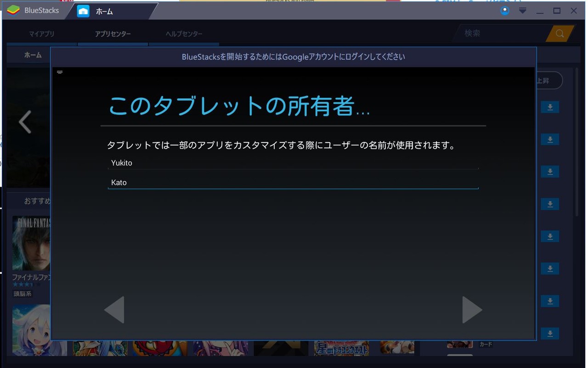Image resolution: width=588 pixels, height=368 pixels.
Task: Switch to the マイアプリ tab
Action: (42, 34)
